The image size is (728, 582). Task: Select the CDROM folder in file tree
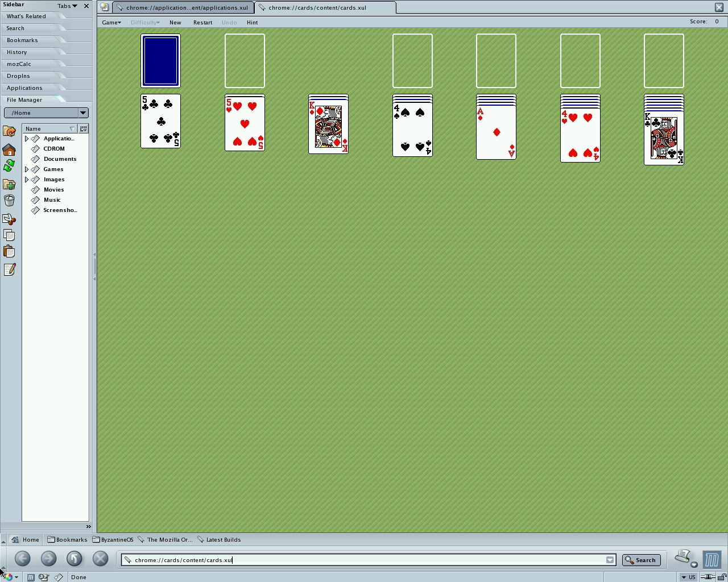pos(54,149)
